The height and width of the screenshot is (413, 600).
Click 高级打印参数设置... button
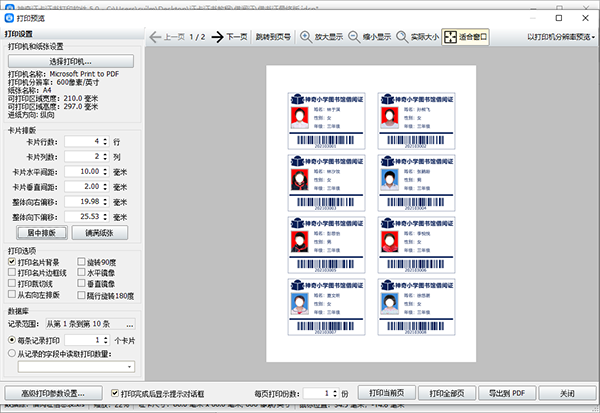53,393
